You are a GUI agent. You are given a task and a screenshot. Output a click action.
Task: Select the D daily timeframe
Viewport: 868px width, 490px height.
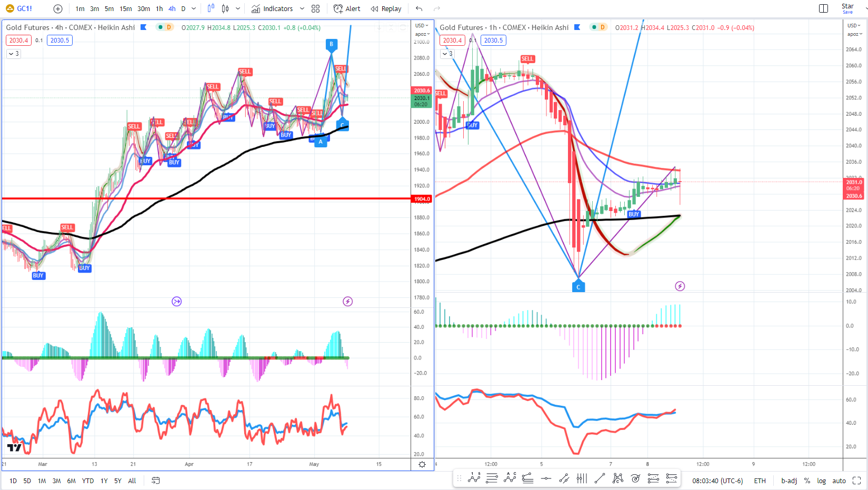click(183, 8)
